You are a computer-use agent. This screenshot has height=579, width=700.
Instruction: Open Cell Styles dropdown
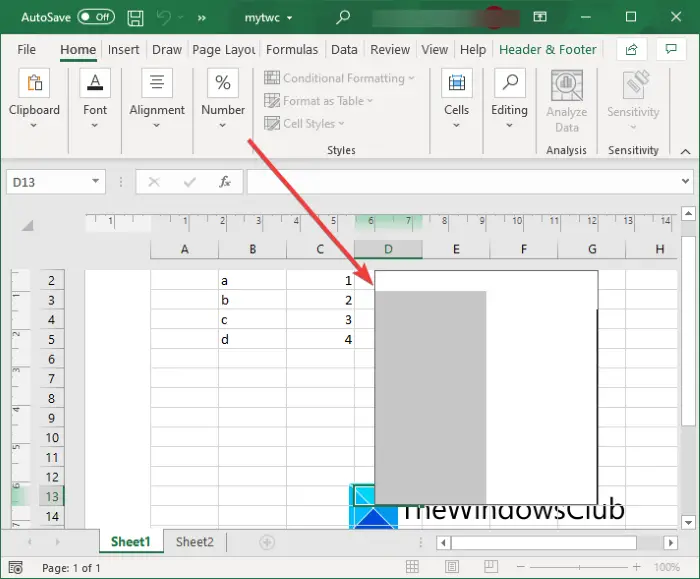pyautogui.click(x=304, y=123)
